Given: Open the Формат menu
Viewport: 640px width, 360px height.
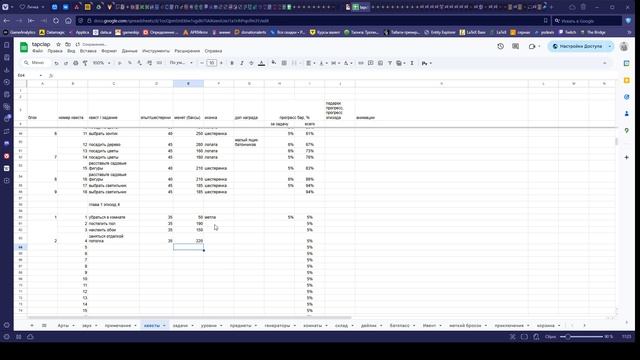Looking at the screenshot, I should [x=109, y=51].
